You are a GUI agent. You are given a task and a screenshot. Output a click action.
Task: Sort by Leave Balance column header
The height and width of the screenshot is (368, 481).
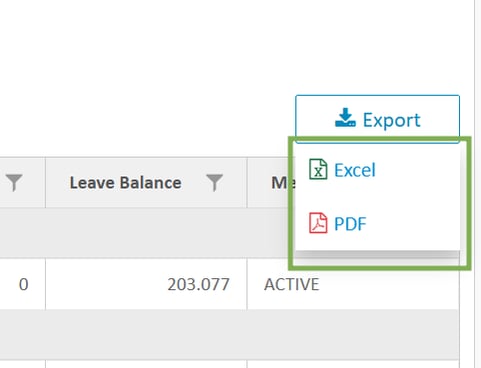point(125,183)
